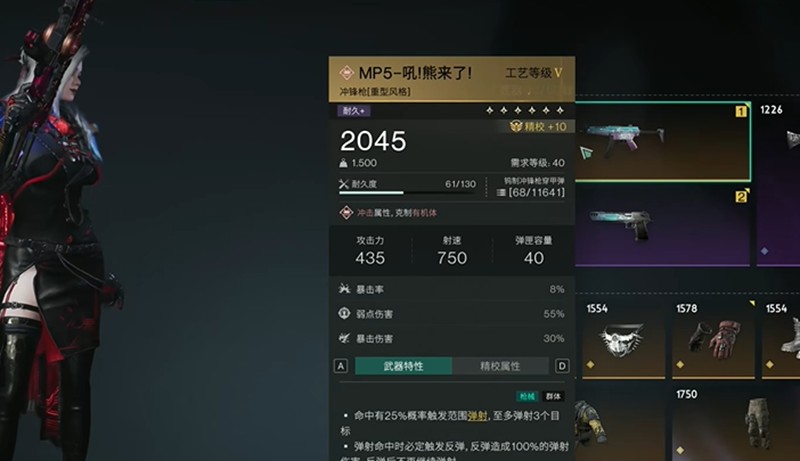Open the 武器特性 tab
The height and width of the screenshot is (461, 800).
click(x=403, y=366)
